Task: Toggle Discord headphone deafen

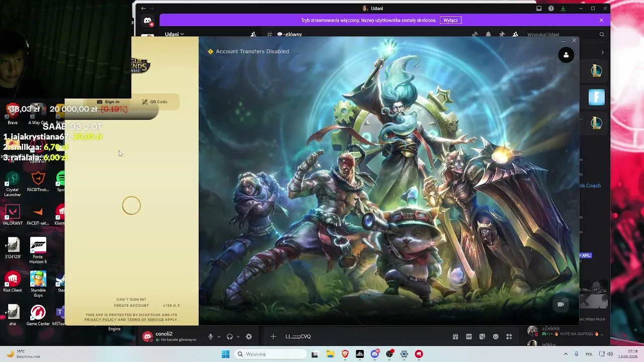Action: point(230,336)
